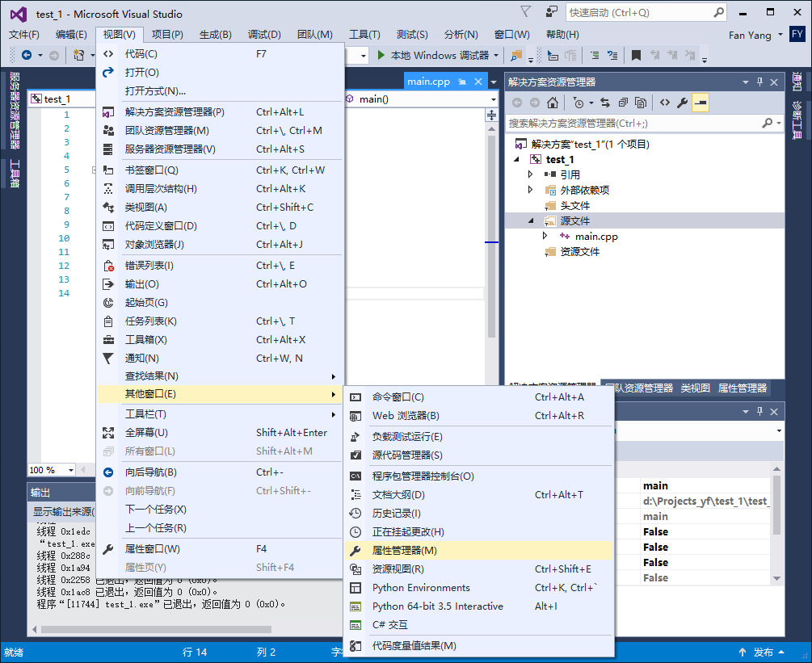Click the 发布 link in the status bar
The image size is (812, 663).
(x=763, y=652)
